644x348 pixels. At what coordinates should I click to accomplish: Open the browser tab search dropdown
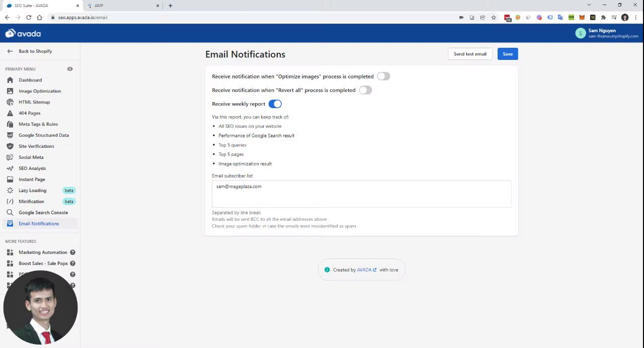589,5
